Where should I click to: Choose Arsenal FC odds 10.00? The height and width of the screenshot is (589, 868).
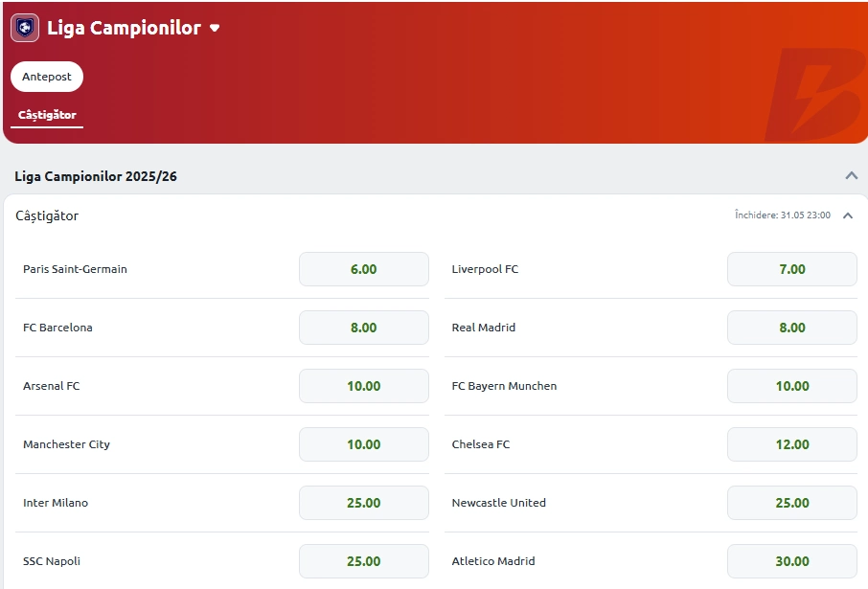coord(364,386)
